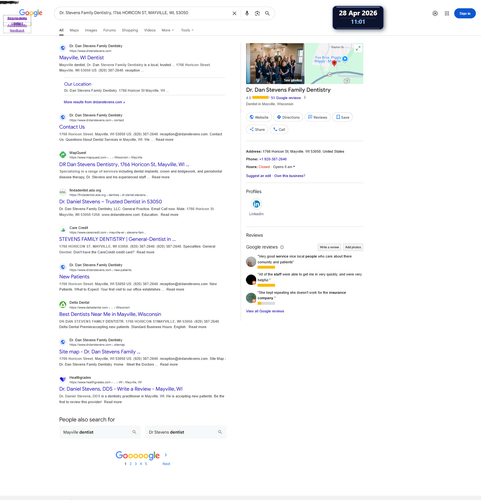The image size is (487, 500).
Task: Open the Mayville, WI Dentist result
Action: click(81, 58)
